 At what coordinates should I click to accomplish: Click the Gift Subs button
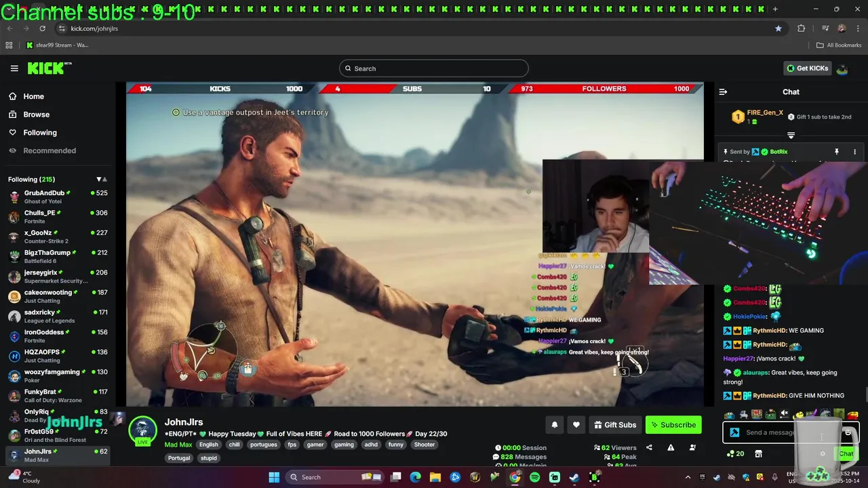[x=615, y=425]
